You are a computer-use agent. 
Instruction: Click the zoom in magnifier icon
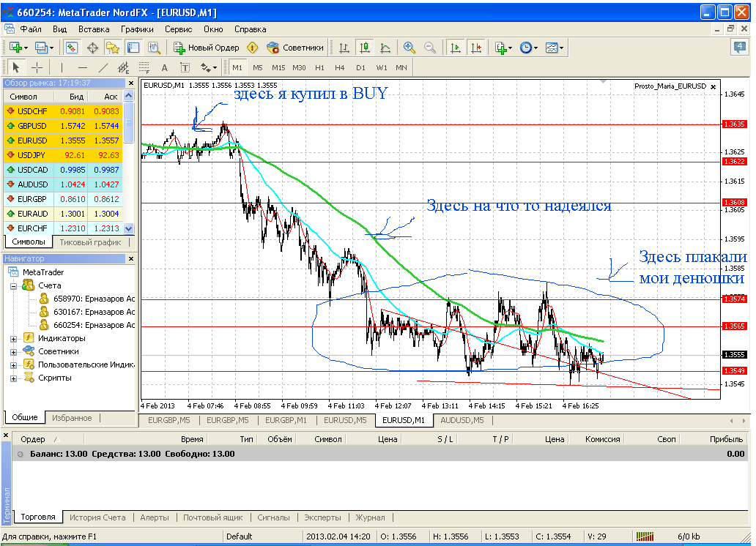[x=409, y=48]
